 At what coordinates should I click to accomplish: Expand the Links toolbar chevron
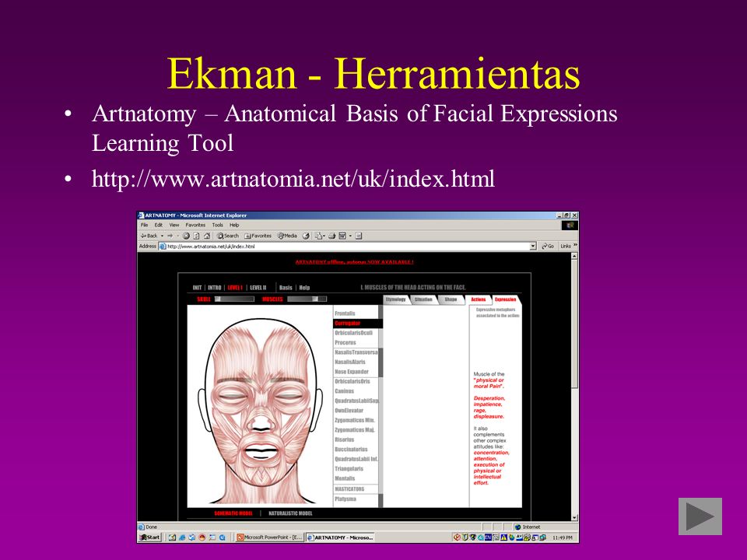point(575,245)
